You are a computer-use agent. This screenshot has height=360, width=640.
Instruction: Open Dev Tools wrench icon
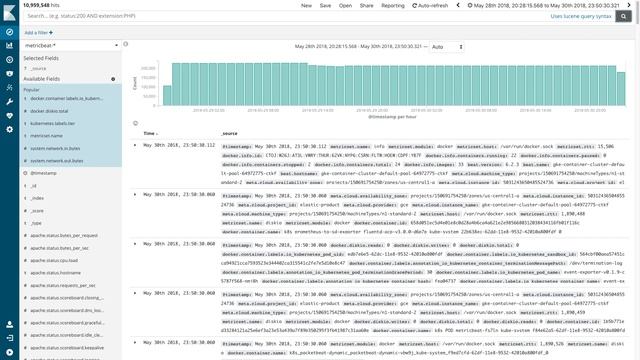tap(9, 102)
